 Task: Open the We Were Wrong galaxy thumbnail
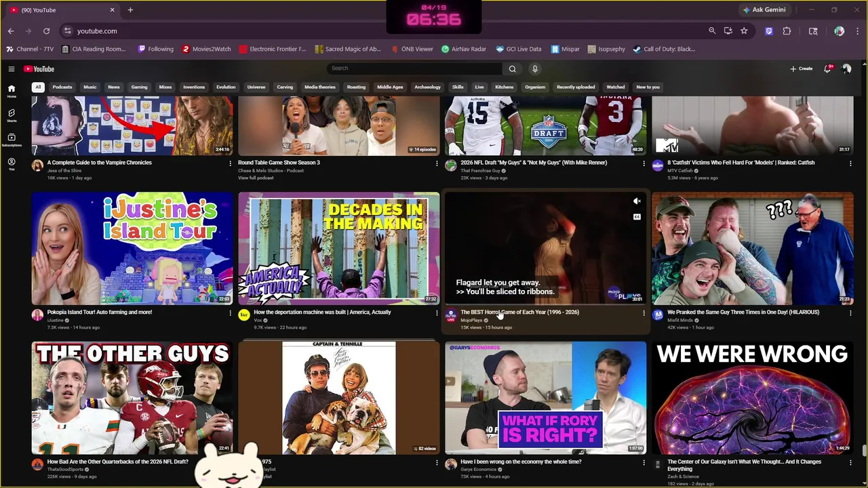753,398
